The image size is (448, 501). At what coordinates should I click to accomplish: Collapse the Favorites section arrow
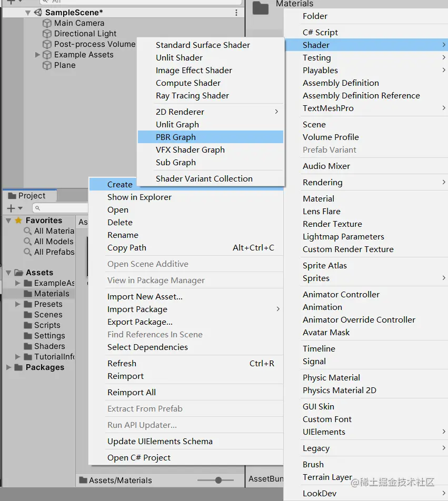coord(8,221)
